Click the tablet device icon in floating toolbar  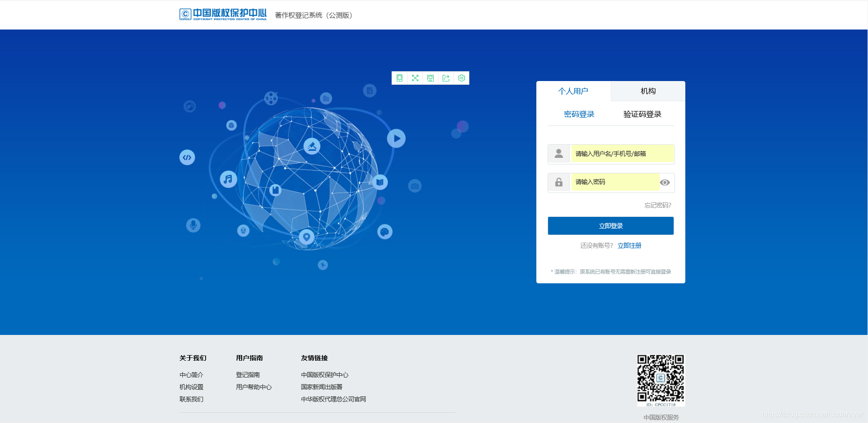click(400, 78)
